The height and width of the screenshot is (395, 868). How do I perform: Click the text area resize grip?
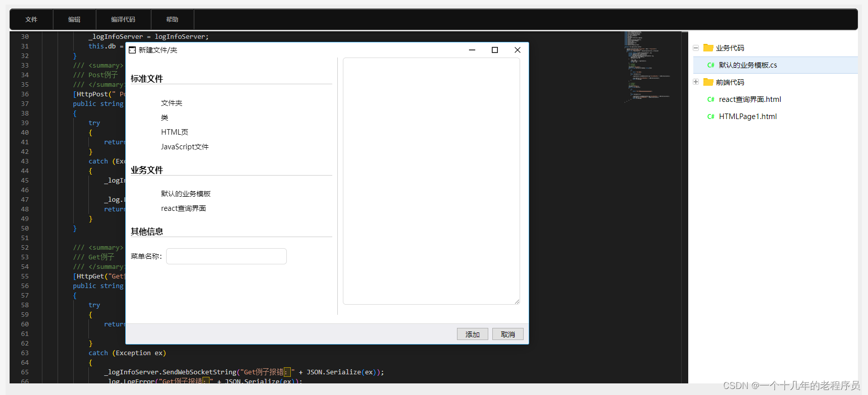(x=517, y=302)
